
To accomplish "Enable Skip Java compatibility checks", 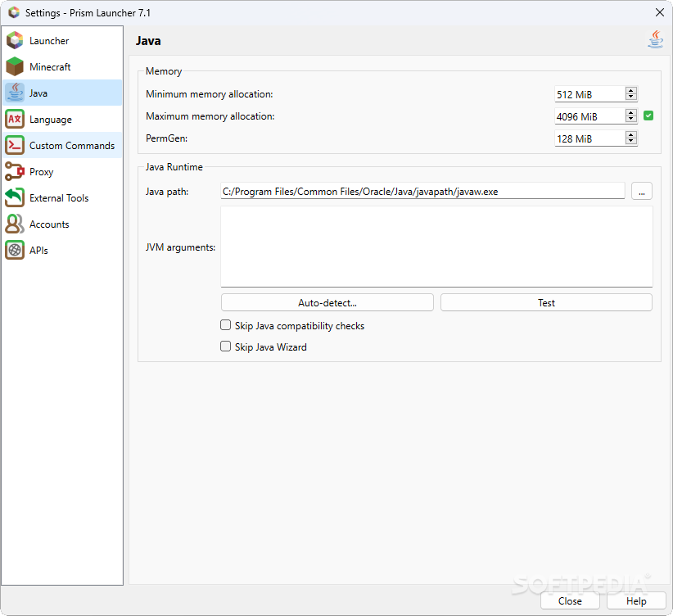I will coord(225,325).
